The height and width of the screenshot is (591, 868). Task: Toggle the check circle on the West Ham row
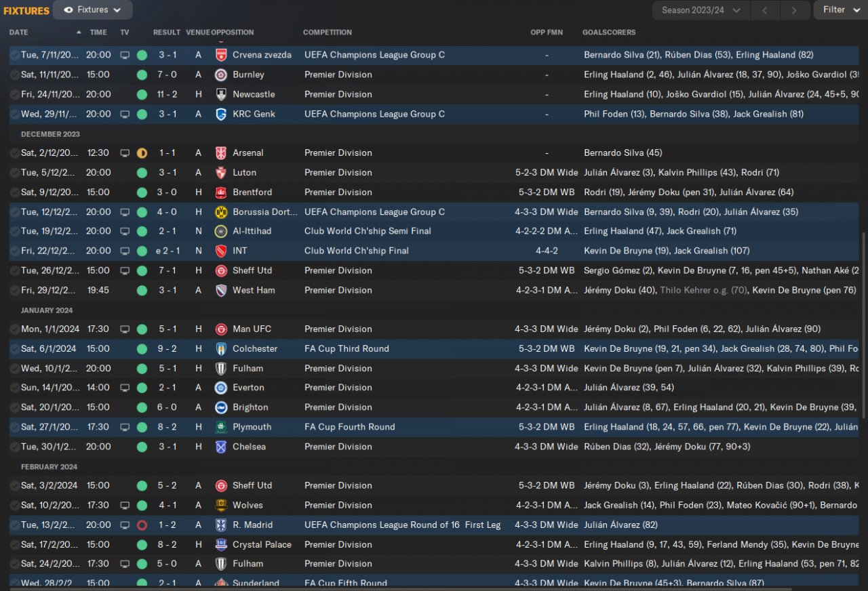[x=15, y=290]
